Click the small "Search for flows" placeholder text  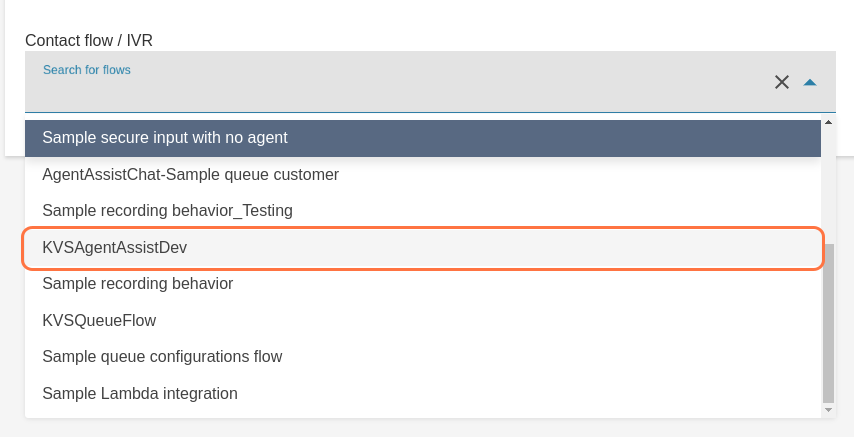pos(87,70)
